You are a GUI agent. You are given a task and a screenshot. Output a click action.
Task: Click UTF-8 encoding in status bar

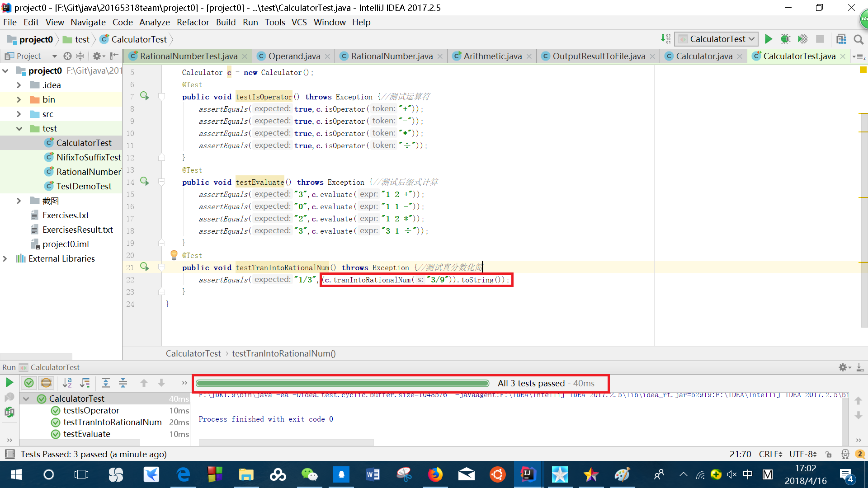(803, 454)
